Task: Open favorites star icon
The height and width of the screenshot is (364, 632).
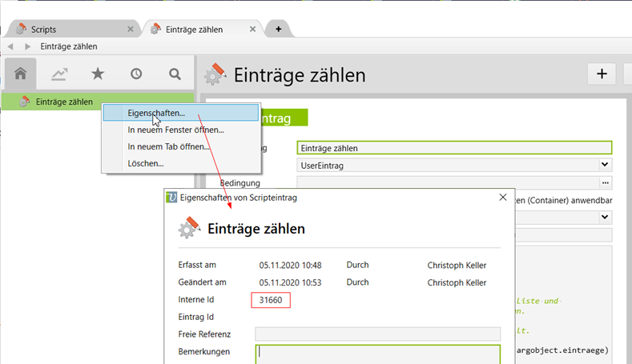Action: pyautogui.click(x=98, y=74)
